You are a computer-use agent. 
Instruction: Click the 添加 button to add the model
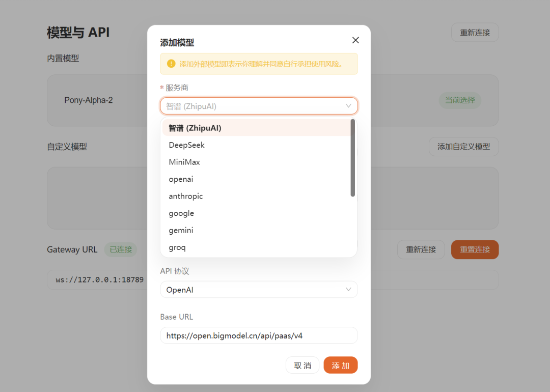pyautogui.click(x=340, y=365)
